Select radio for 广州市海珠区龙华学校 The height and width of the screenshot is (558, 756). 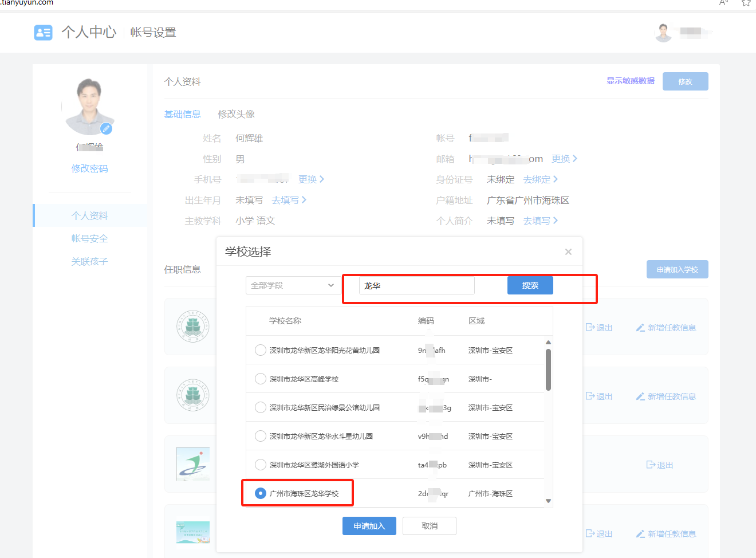[261, 493]
